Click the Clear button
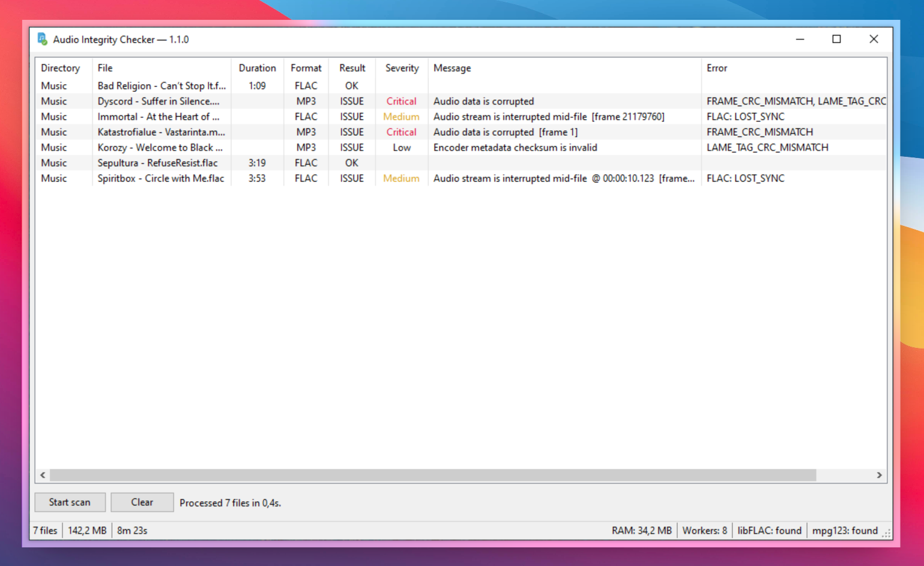924x566 pixels. [142, 502]
